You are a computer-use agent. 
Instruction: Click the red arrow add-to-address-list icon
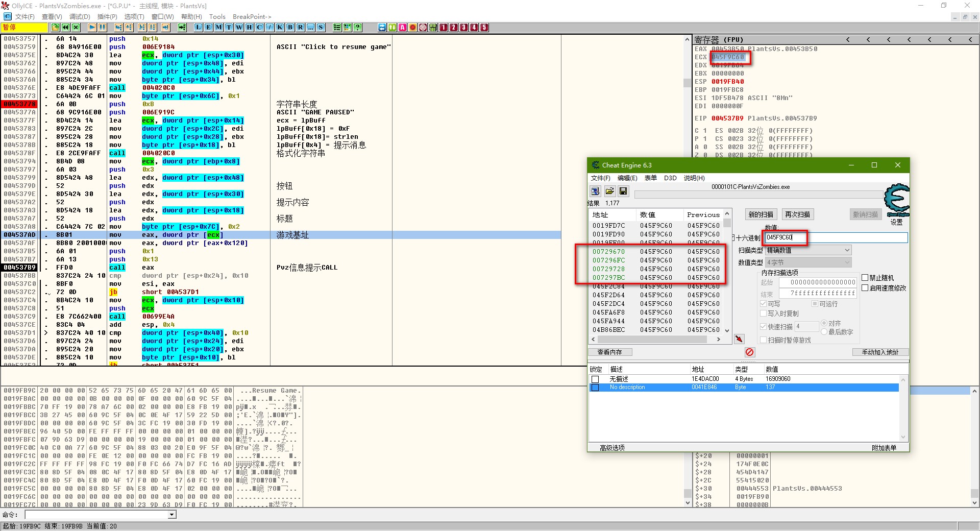(739, 339)
